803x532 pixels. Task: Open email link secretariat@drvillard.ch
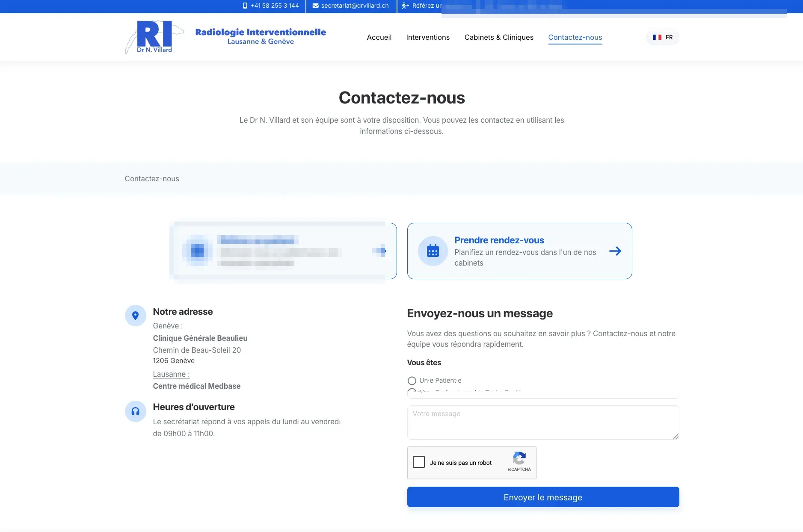pyautogui.click(x=355, y=6)
